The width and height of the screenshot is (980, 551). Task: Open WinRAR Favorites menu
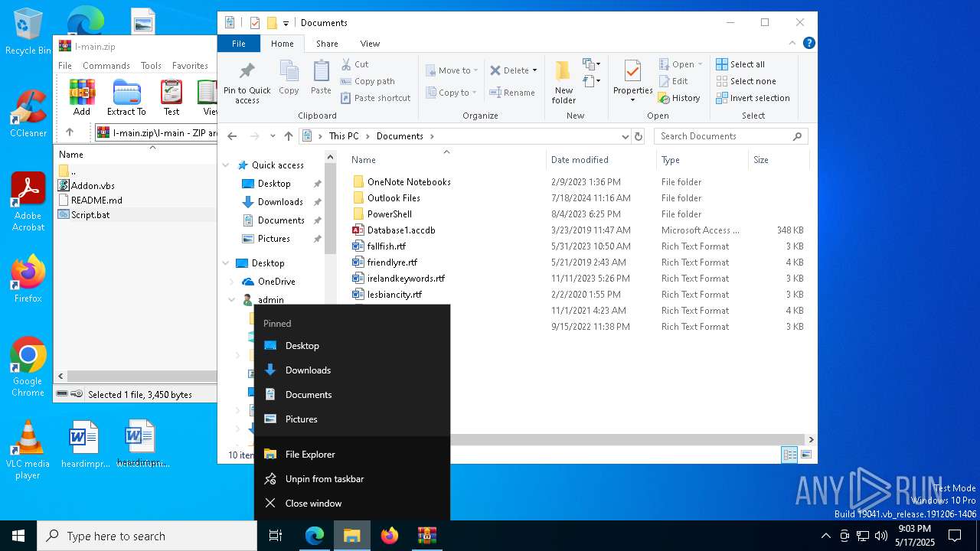[190, 66]
